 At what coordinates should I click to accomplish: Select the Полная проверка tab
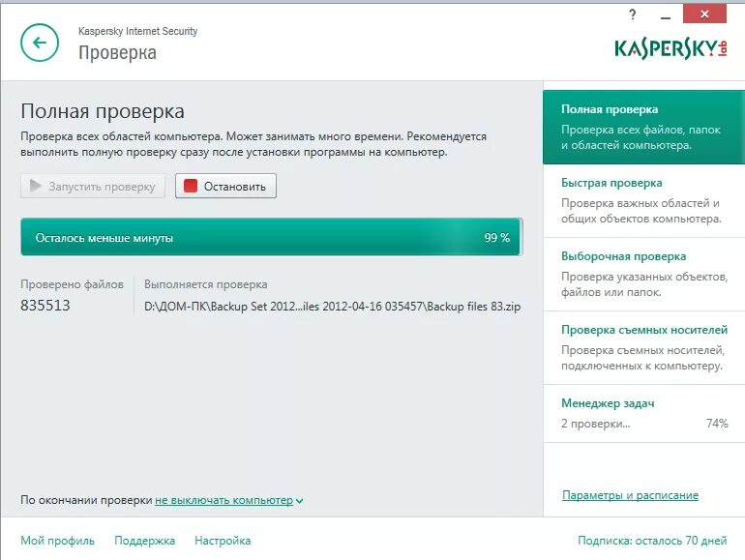point(643,127)
